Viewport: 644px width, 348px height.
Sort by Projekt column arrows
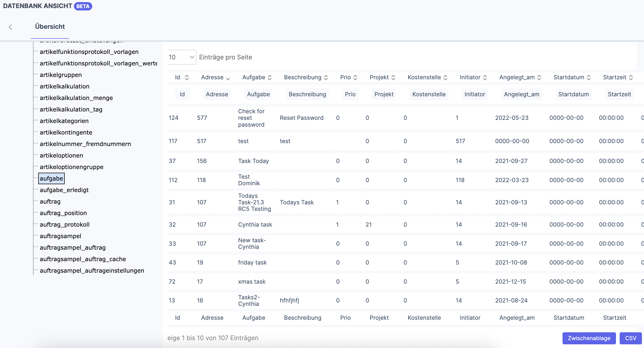[393, 77]
